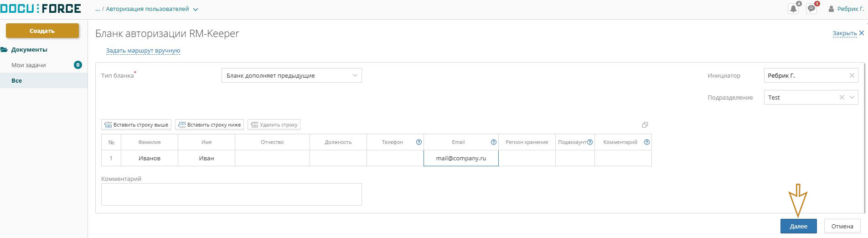Screen dimensions: 868x238
Task: Click the Создать button
Action: [42, 31]
